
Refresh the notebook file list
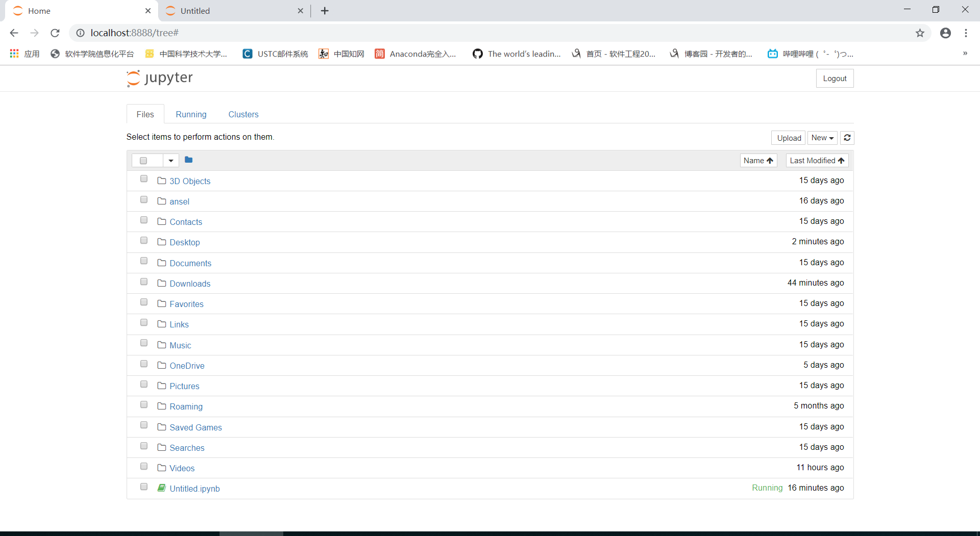[x=847, y=138]
